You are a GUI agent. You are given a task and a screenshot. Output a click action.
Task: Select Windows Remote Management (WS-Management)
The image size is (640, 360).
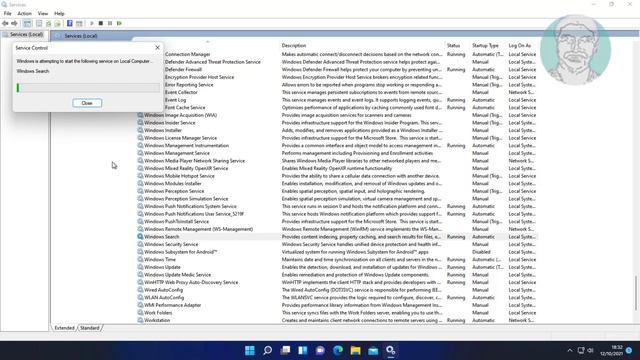click(337, 229)
